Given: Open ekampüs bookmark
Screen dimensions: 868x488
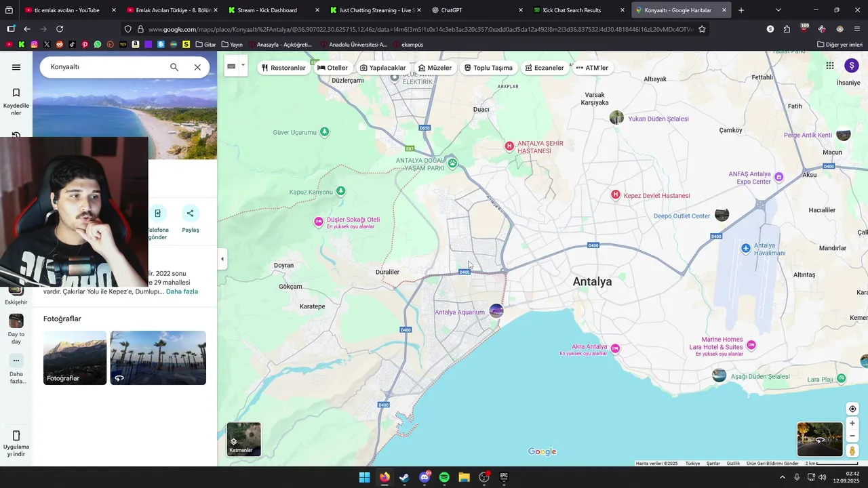Looking at the screenshot, I should [x=408, y=45].
